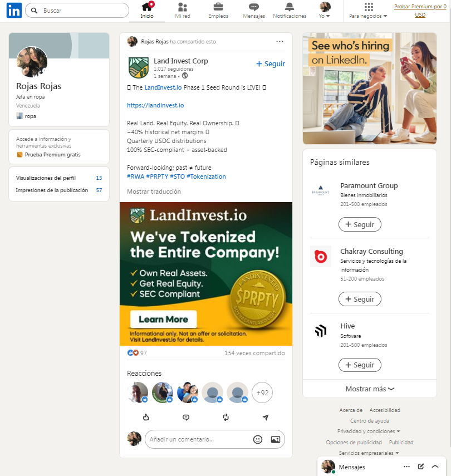
Task: Compose new message from Mensajes bar
Action: pos(420,467)
